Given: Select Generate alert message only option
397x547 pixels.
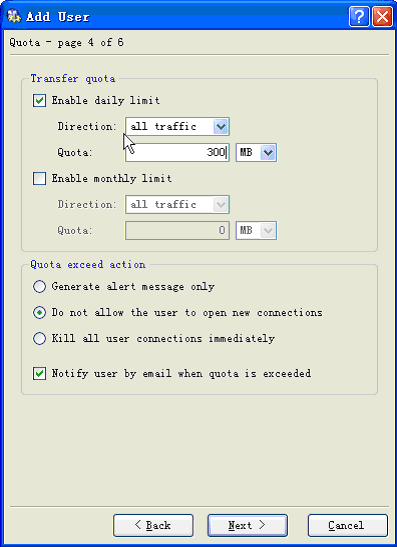Looking at the screenshot, I should tap(39, 287).
